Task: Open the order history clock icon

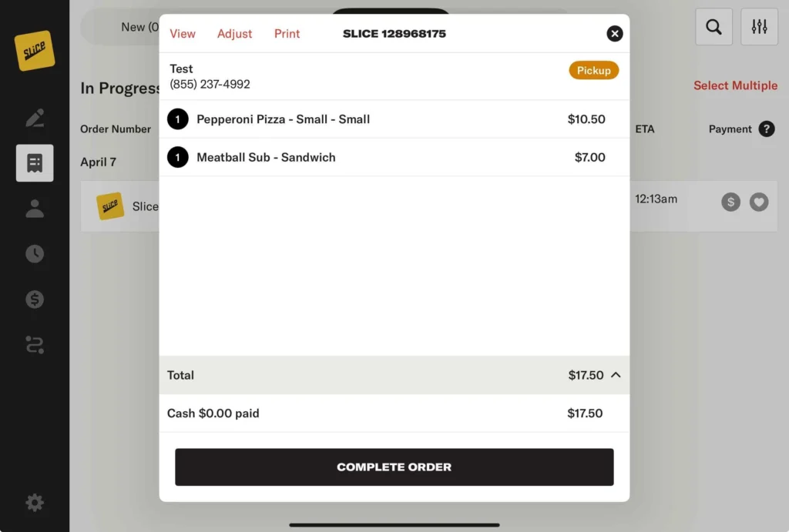Action: tap(35, 254)
